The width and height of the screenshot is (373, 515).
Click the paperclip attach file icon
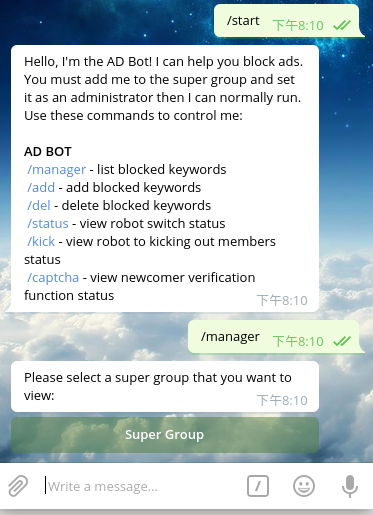coord(18,486)
